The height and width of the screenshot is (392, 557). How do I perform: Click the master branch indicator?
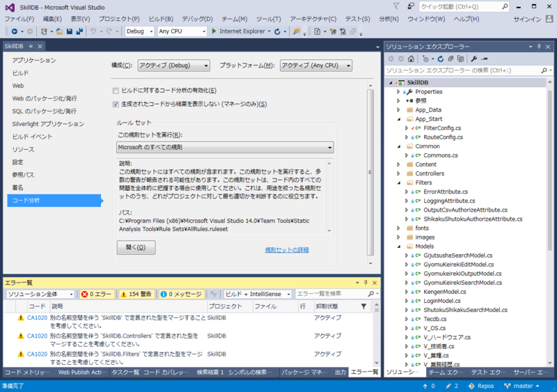click(x=521, y=386)
